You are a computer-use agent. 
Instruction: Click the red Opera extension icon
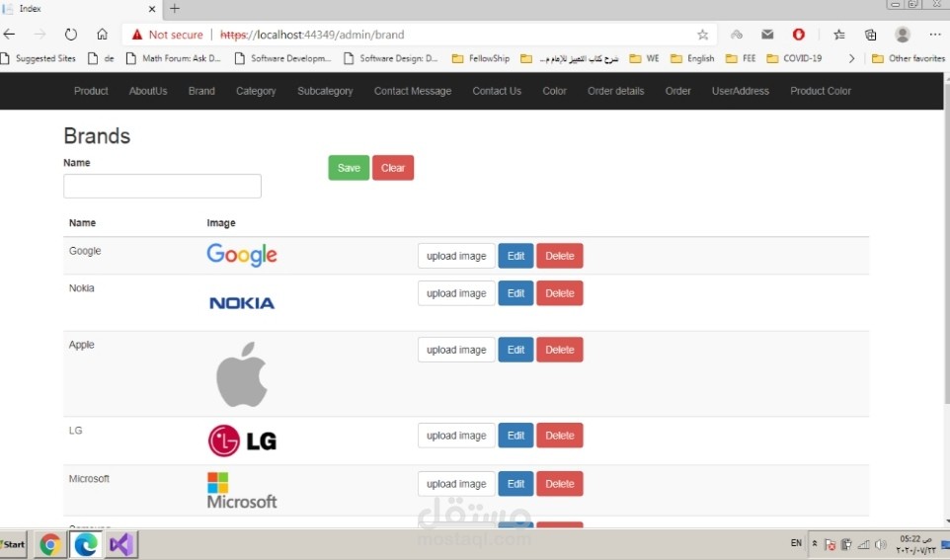click(799, 35)
